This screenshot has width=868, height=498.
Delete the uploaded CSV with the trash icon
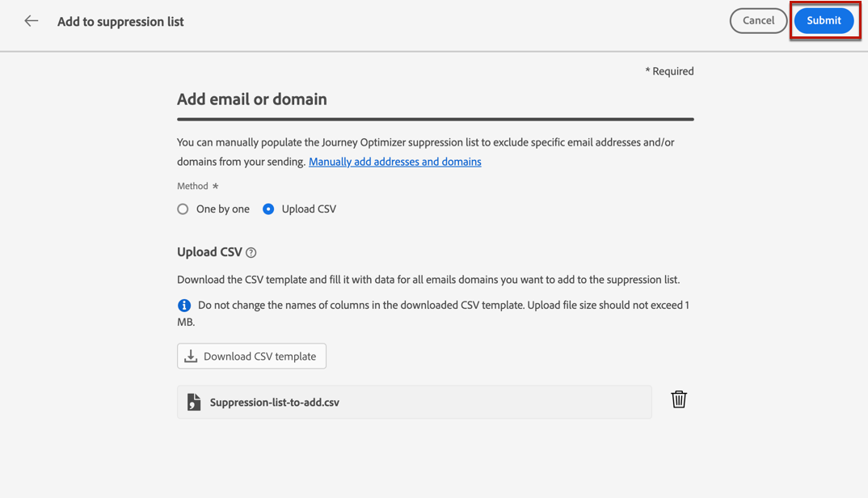[x=679, y=399]
